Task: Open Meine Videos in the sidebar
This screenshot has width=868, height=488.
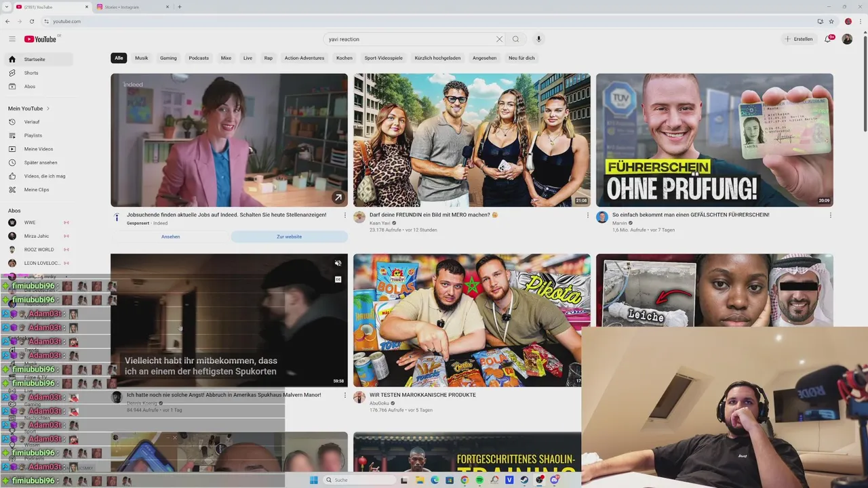Action: coord(39,149)
